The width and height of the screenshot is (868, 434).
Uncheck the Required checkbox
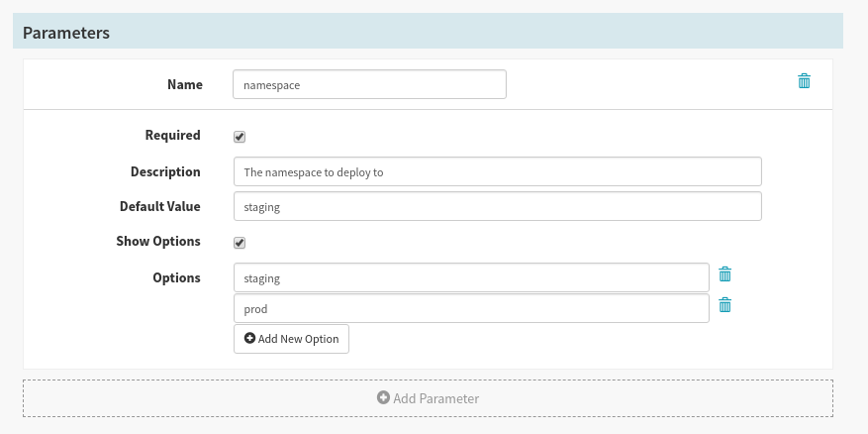[x=240, y=137]
